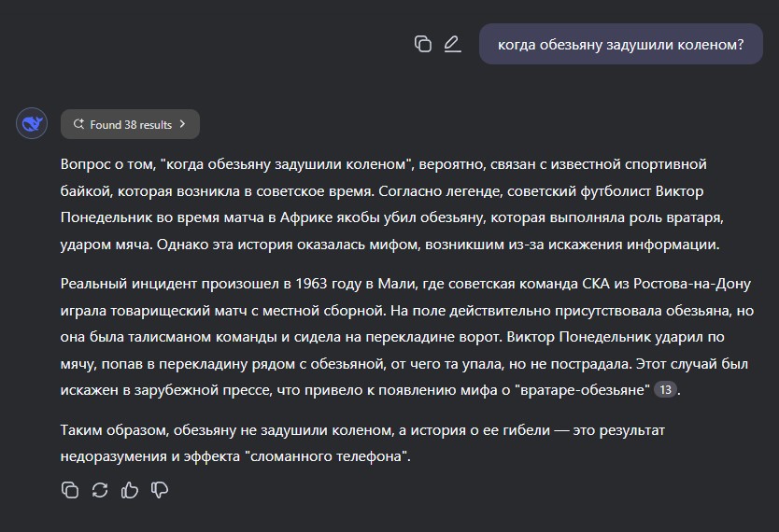Open the Found 38 results list
Screen dimensions: 779x532
(130, 124)
